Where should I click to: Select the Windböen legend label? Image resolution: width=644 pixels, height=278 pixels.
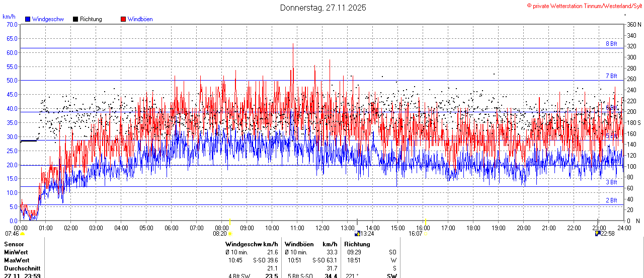140,19
